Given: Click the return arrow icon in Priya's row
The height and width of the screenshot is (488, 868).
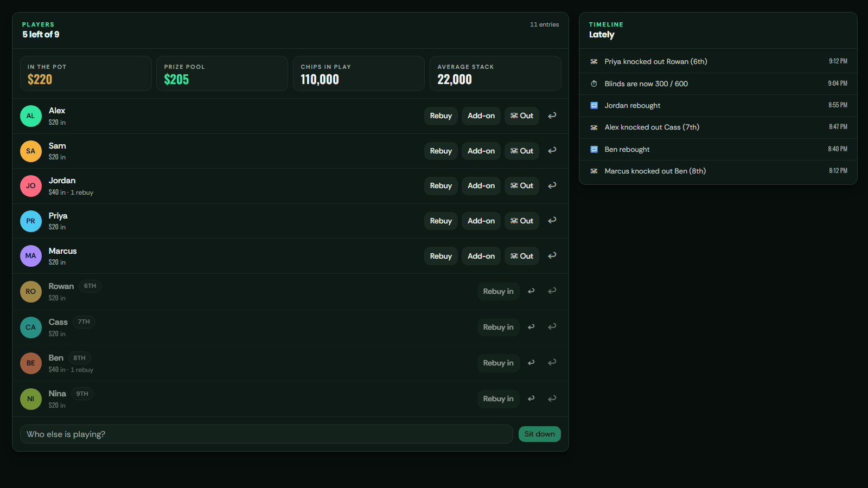Looking at the screenshot, I should pos(552,221).
